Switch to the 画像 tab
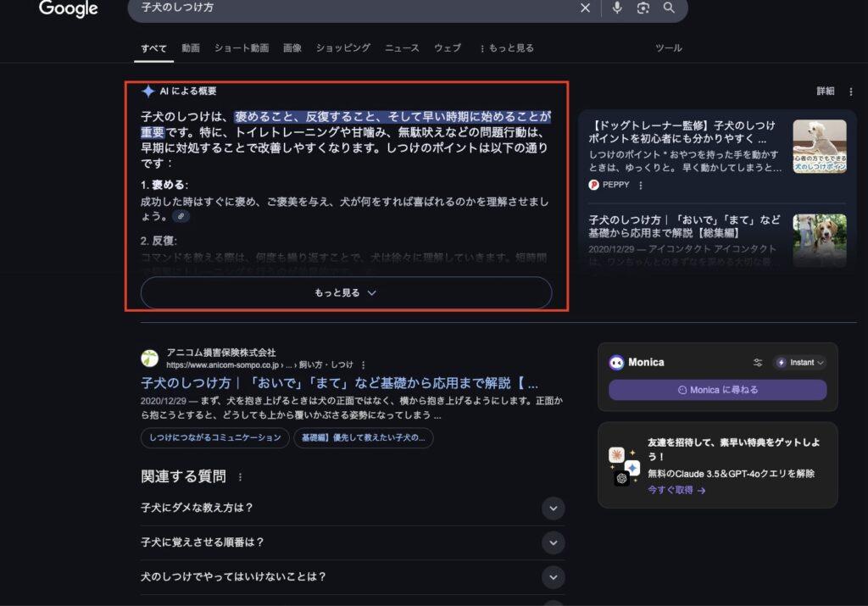The height and width of the screenshot is (606, 868). [292, 48]
